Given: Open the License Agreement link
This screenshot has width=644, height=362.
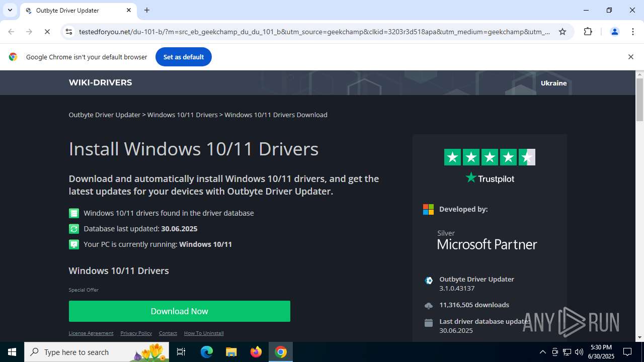Looking at the screenshot, I should coord(91,333).
